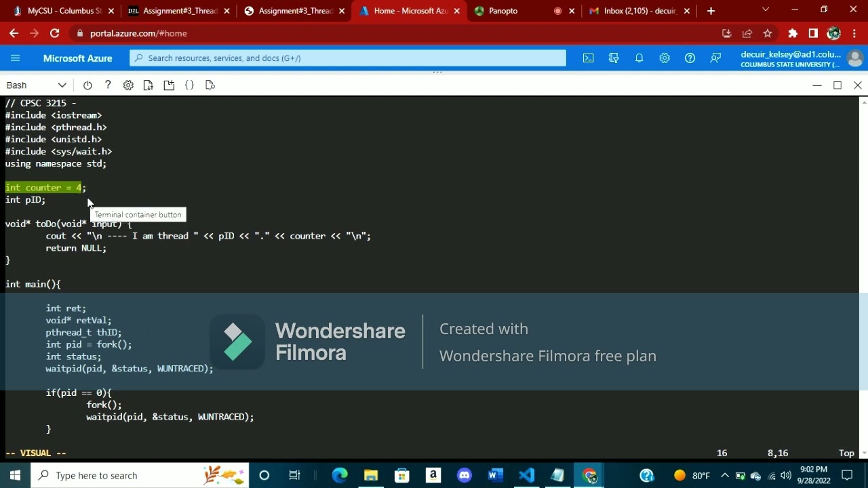Minimize the Cloud Shell panel
The image size is (868, 488).
[x=817, y=85]
